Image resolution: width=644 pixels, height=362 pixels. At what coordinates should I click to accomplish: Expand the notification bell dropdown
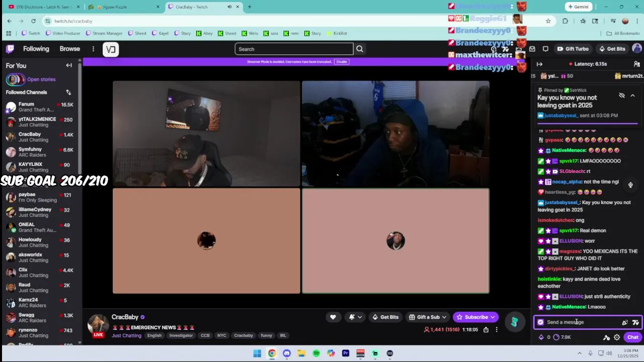coord(360,317)
